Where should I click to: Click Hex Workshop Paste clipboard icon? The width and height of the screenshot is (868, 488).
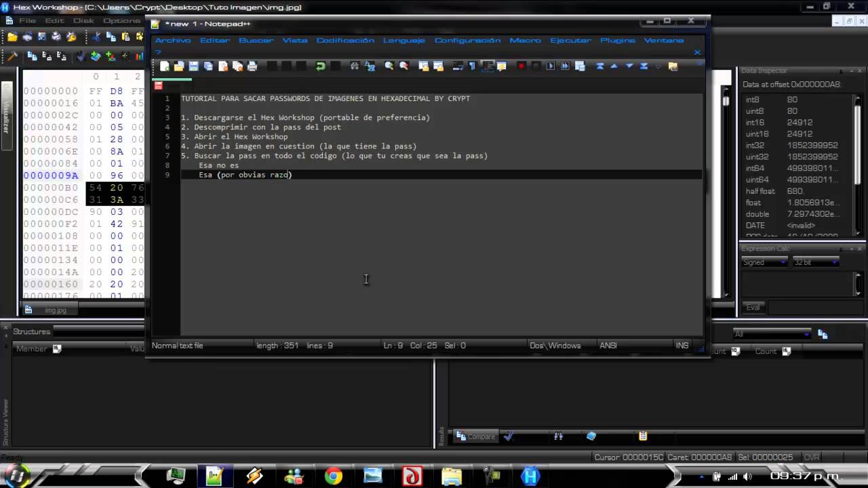point(125,37)
